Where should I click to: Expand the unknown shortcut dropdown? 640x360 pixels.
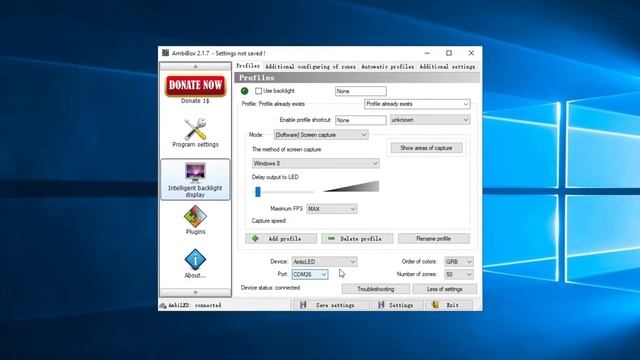430,120
